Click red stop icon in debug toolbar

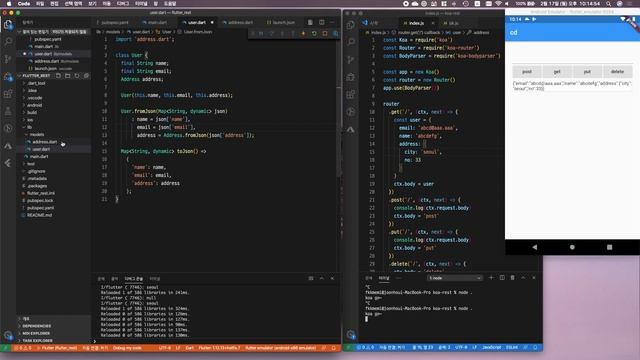(325, 33)
